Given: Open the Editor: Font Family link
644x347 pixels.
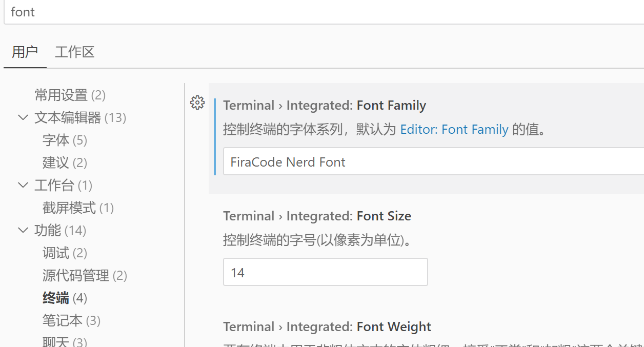Looking at the screenshot, I should coord(454,129).
